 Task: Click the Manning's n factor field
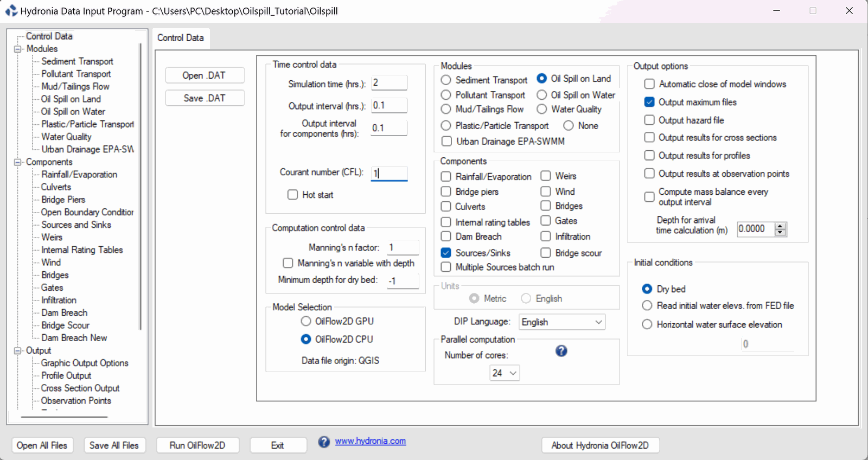point(403,247)
